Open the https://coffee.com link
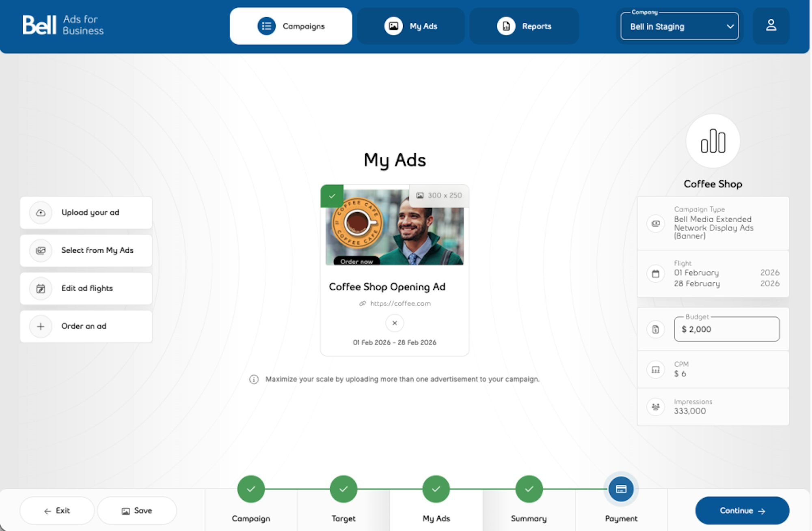The width and height of the screenshot is (812, 531). [400, 303]
